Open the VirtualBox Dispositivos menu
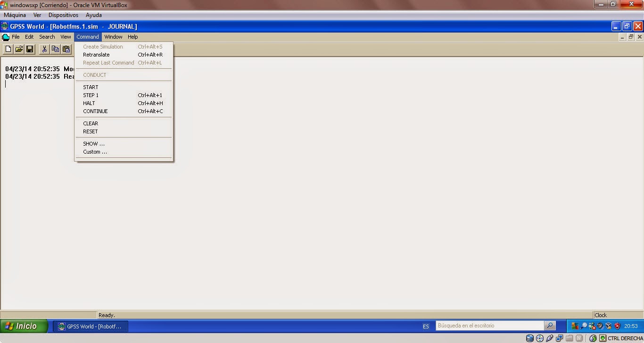Screen dimensions: 644x343 (63, 15)
